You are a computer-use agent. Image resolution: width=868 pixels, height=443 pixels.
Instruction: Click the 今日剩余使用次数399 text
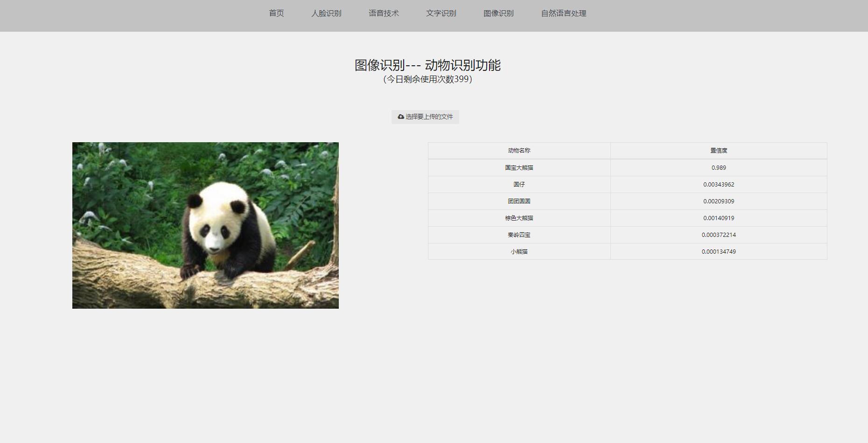pyautogui.click(x=427, y=79)
